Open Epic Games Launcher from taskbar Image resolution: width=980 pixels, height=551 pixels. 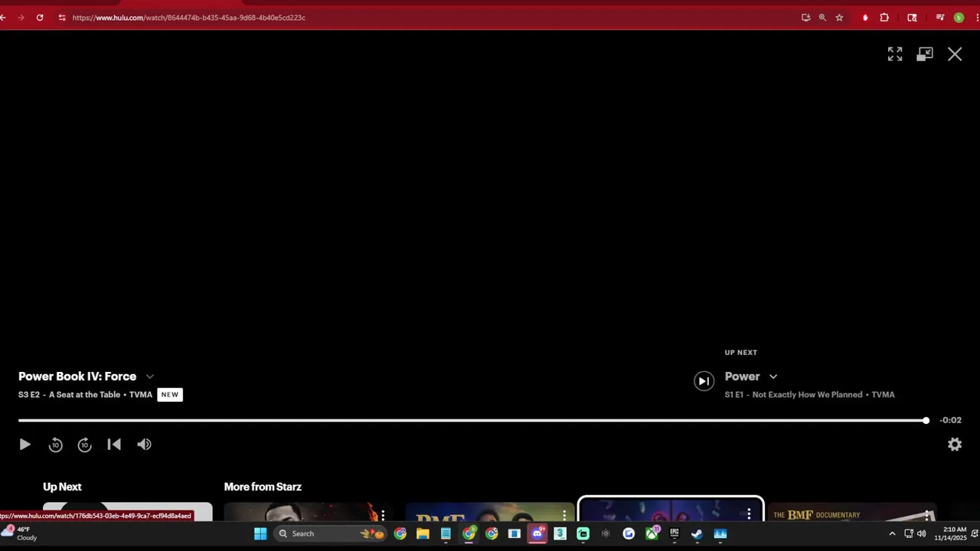[x=675, y=533]
